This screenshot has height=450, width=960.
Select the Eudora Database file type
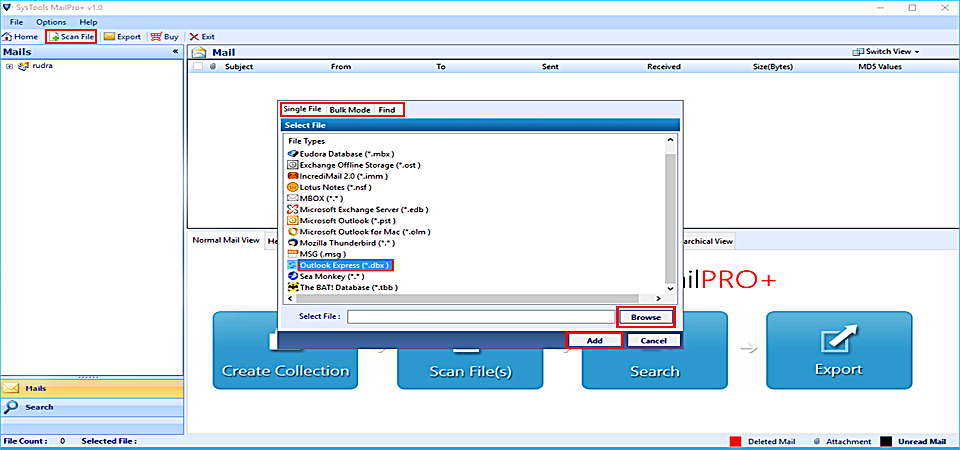pos(293,153)
